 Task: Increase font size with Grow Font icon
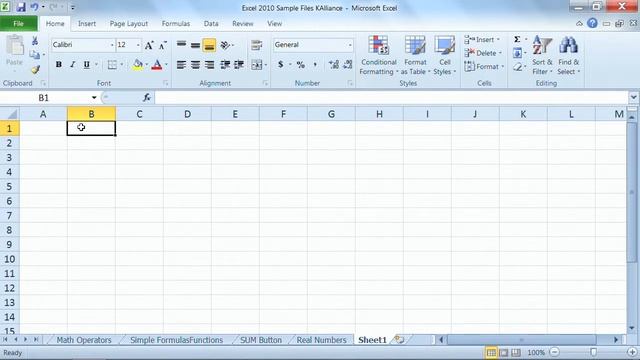click(x=149, y=45)
